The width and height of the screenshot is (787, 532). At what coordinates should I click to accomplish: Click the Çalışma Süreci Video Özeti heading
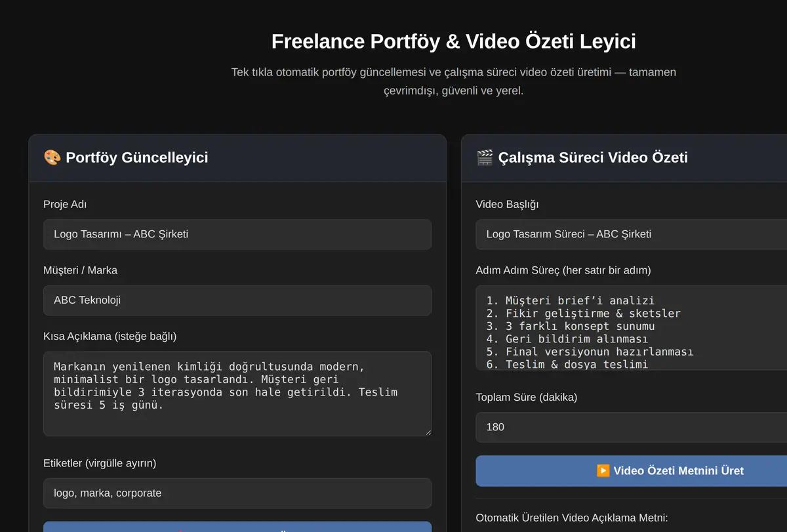pos(593,157)
